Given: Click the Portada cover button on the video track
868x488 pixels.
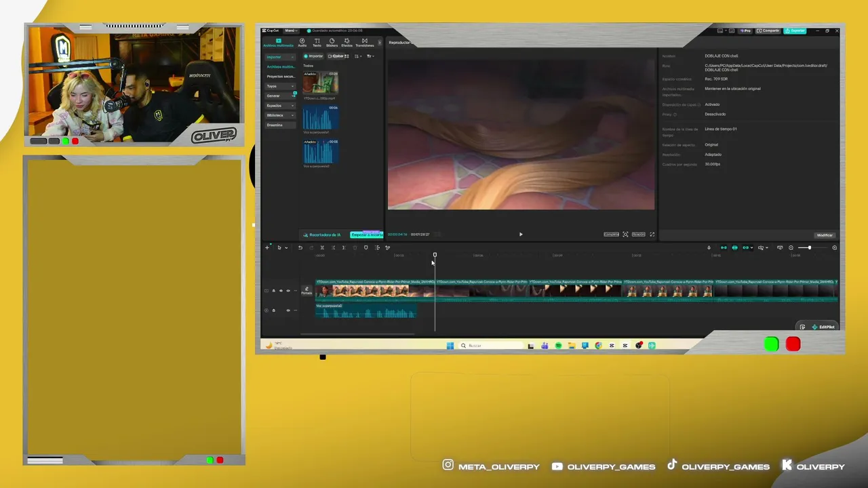Looking at the screenshot, I should tap(307, 291).
